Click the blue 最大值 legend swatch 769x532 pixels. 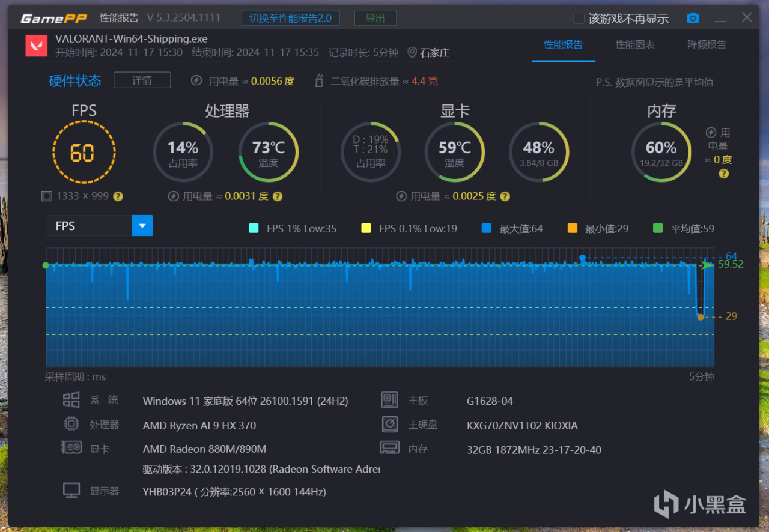[486, 228]
